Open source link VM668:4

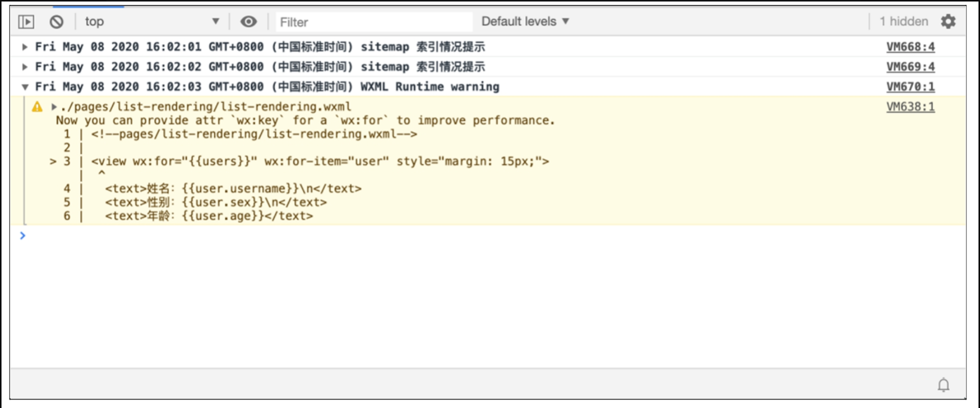pos(910,47)
